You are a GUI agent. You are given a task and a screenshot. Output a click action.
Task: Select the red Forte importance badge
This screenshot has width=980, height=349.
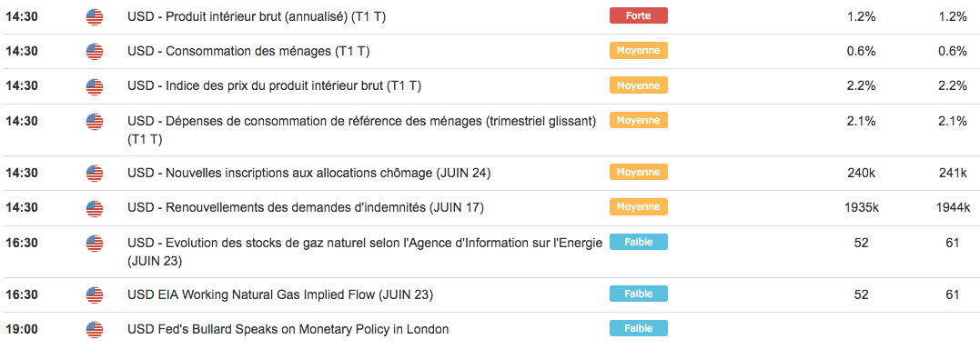pyautogui.click(x=639, y=15)
